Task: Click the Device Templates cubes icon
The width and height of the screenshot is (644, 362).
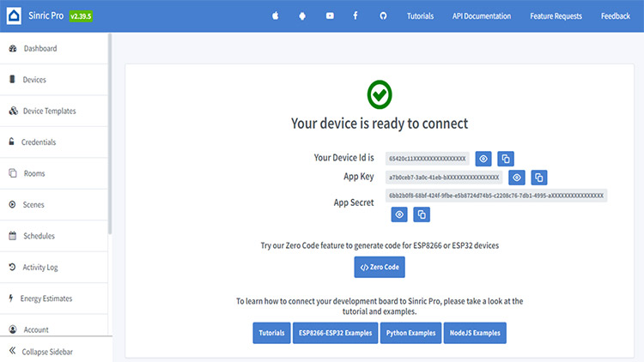Action: [x=13, y=111]
